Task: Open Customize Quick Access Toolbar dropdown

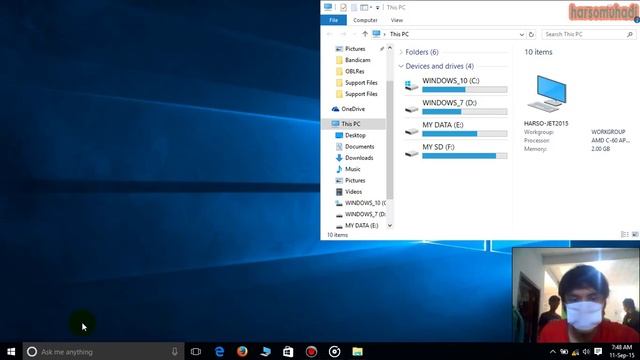Action: click(378, 7)
